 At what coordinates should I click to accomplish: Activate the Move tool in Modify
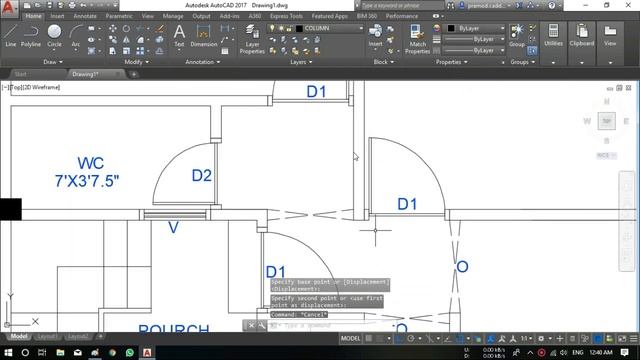(x=113, y=29)
